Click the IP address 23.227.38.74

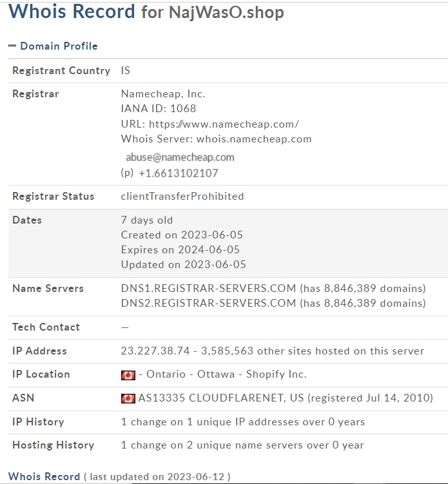click(x=155, y=351)
